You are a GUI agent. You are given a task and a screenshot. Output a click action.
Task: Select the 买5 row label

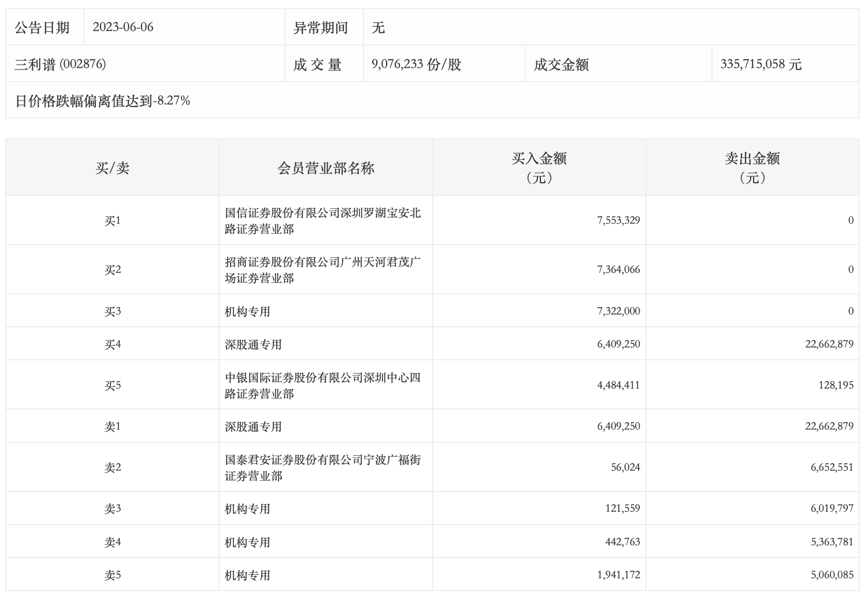(x=112, y=385)
